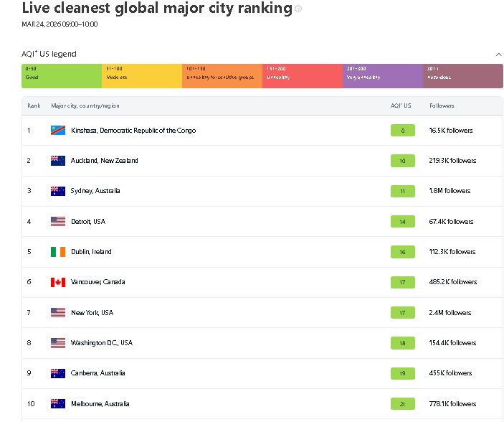Open the Melbourne, Australia city link
Screen dimensions: 504x422
tap(100, 404)
